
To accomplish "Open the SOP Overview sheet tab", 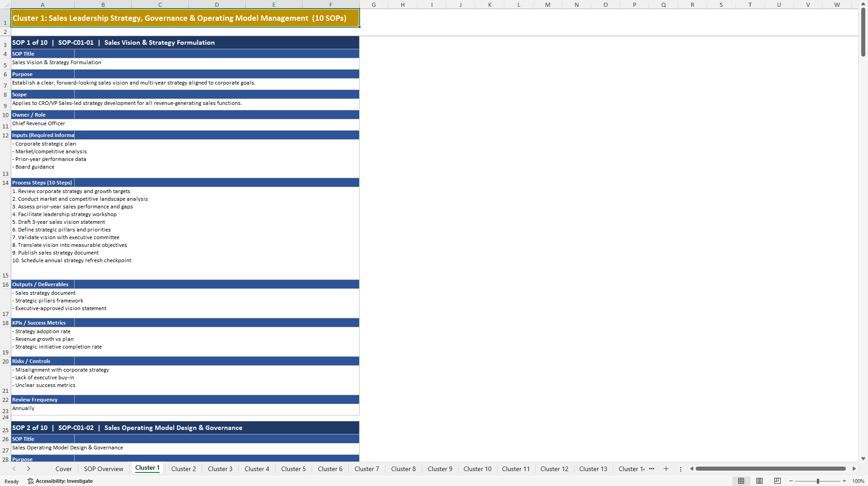I will 104,469.
